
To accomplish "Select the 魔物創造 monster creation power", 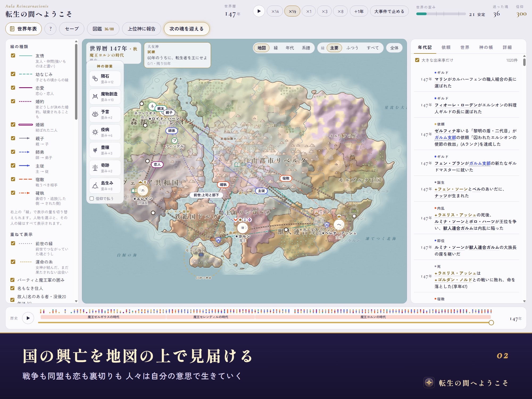I will click(x=105, y=97).
